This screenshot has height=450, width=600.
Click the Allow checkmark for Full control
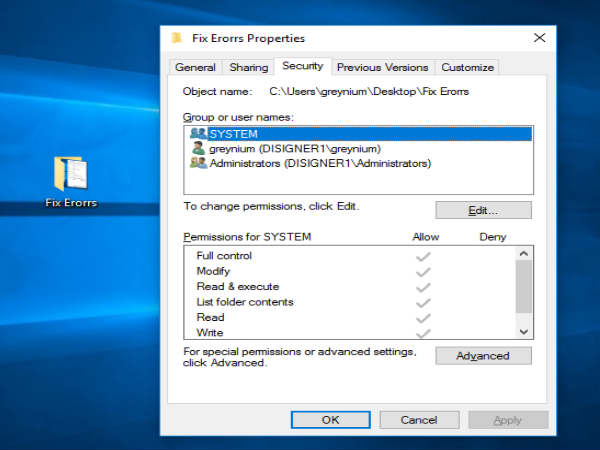[423, 256]
